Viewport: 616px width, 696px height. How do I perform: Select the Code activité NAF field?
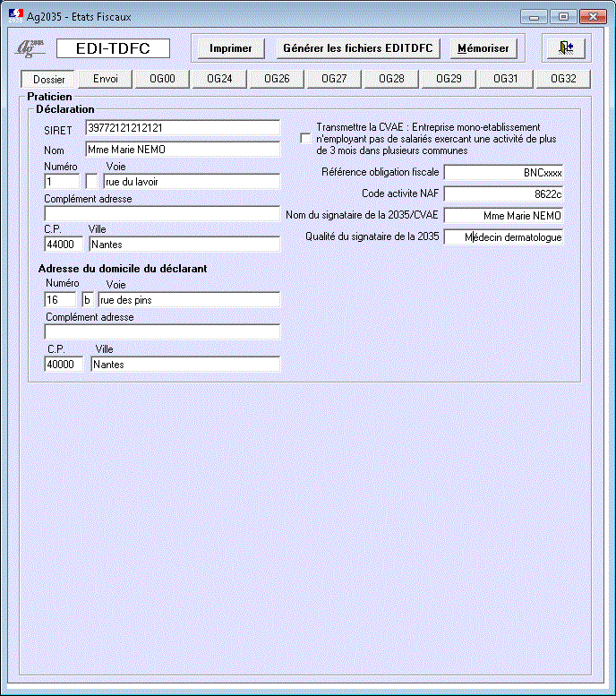pos(504,193)
